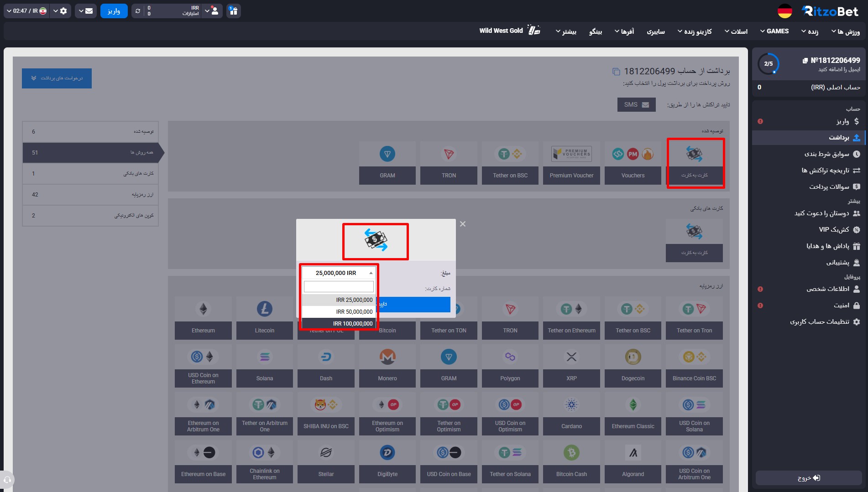868x492 pixels.
Task: Choose Tether on Ethereum tile
Action: (x=571, y=318)
